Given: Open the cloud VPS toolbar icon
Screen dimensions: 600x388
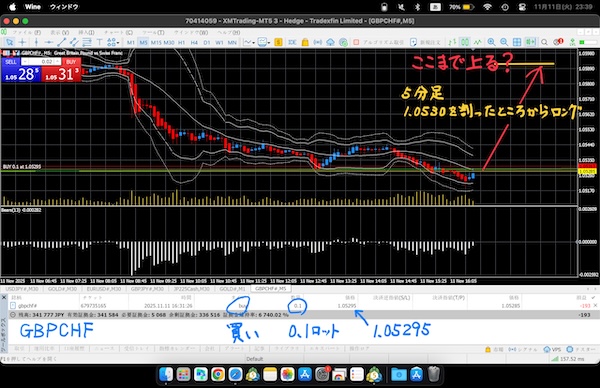Looking at the screenshot, I should [330, 42].
